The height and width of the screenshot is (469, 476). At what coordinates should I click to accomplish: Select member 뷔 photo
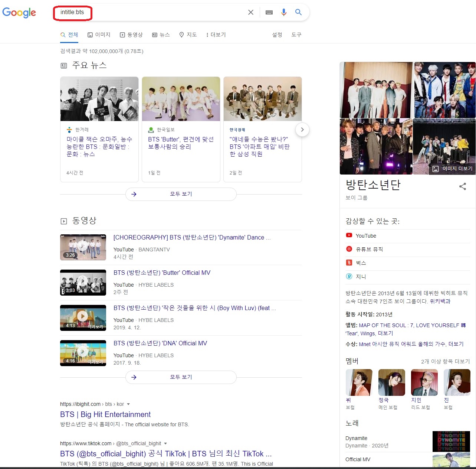click(x=359, y=382)
